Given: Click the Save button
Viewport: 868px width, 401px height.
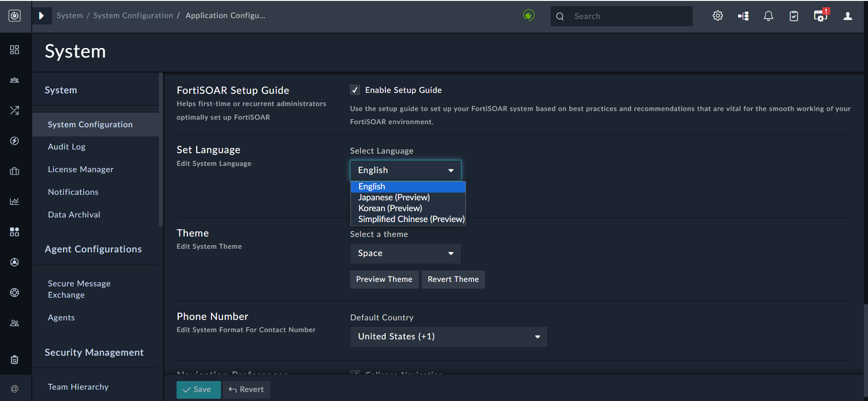Looking at the screenshot, I should 198,390.
